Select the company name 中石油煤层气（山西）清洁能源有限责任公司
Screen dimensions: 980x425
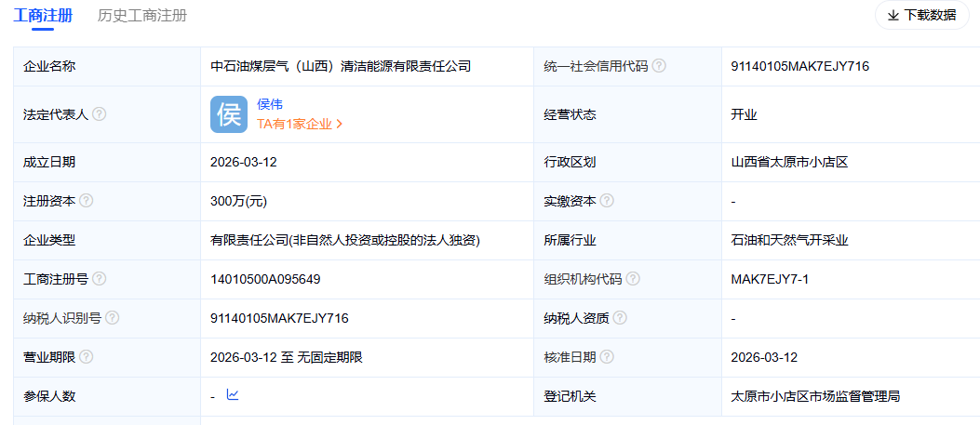(341, 65)
